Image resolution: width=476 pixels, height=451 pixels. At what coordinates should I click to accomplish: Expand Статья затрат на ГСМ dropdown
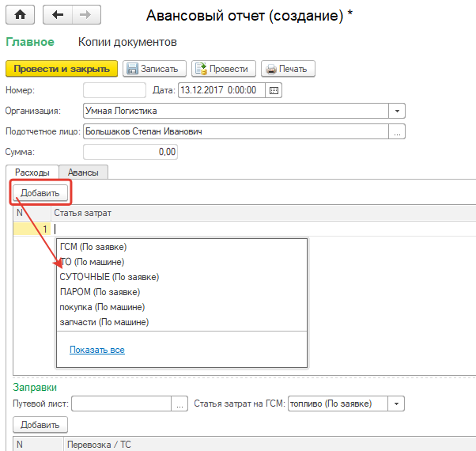pos(396,404)
